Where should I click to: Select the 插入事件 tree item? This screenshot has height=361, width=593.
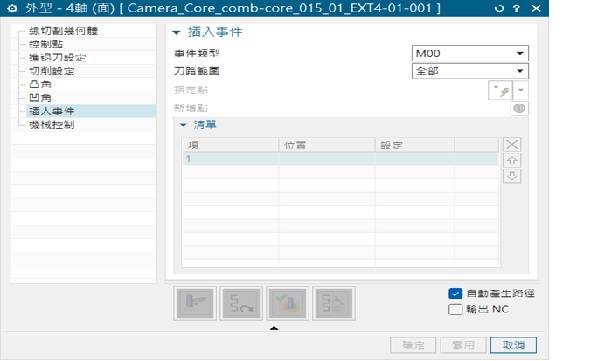tap(51, 111)
